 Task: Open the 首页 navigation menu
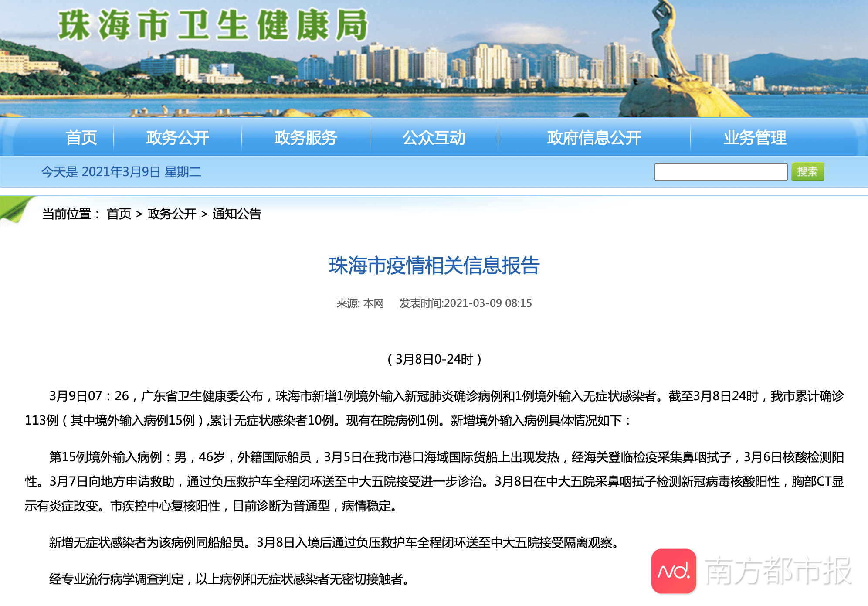tap(81, 138)
